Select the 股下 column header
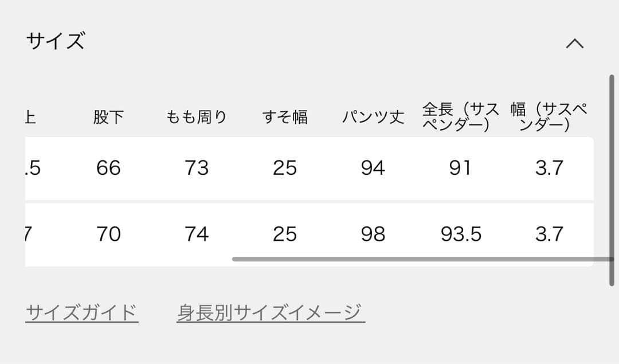619x364 pixels. tap(108, 118)
